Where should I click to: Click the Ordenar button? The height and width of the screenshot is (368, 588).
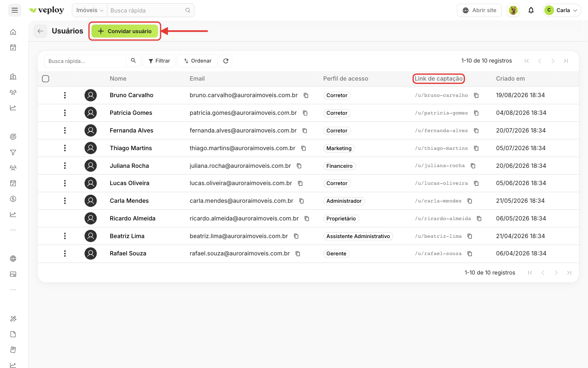(x=197, y=61)
